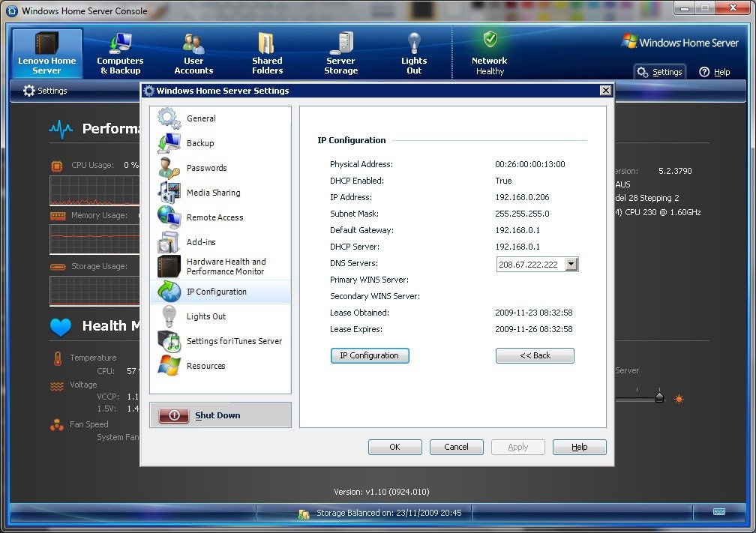Click the Remote Access globe icon
Image resolution: width=756 pixels, height=533 pixels.
point(169,217)
